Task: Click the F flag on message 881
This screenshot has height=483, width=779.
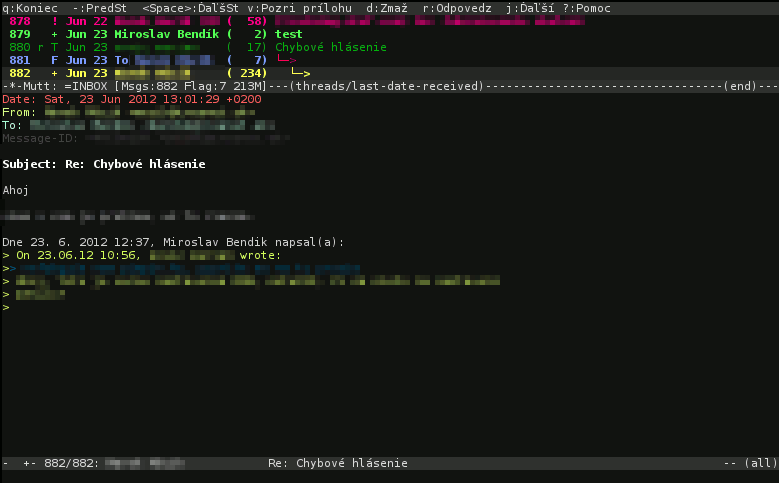Action: [55, 60]
